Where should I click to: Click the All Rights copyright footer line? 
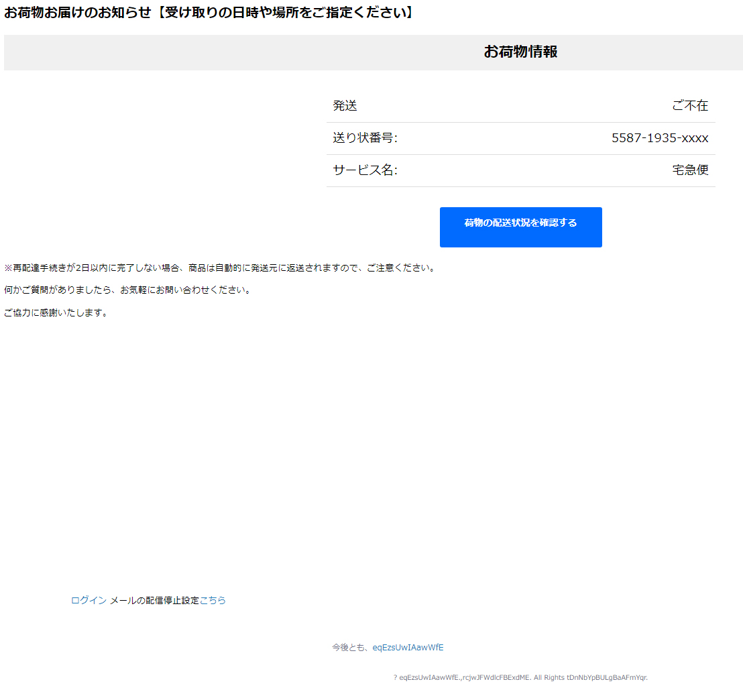pos(520,677)
